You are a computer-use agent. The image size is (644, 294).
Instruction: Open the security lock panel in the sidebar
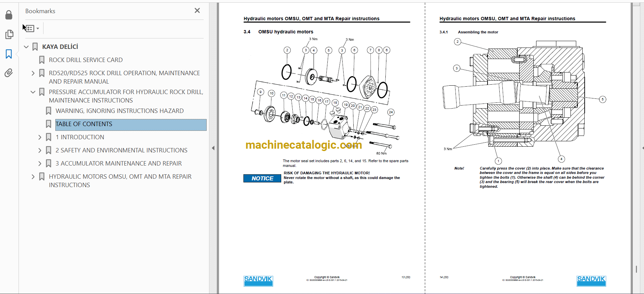click(x=9, y=15)
